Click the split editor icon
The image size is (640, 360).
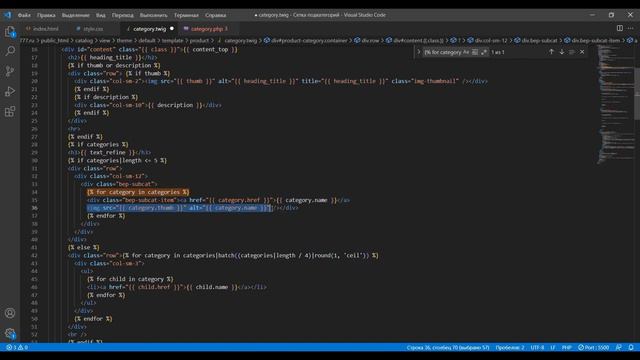(x=620, y=28)
